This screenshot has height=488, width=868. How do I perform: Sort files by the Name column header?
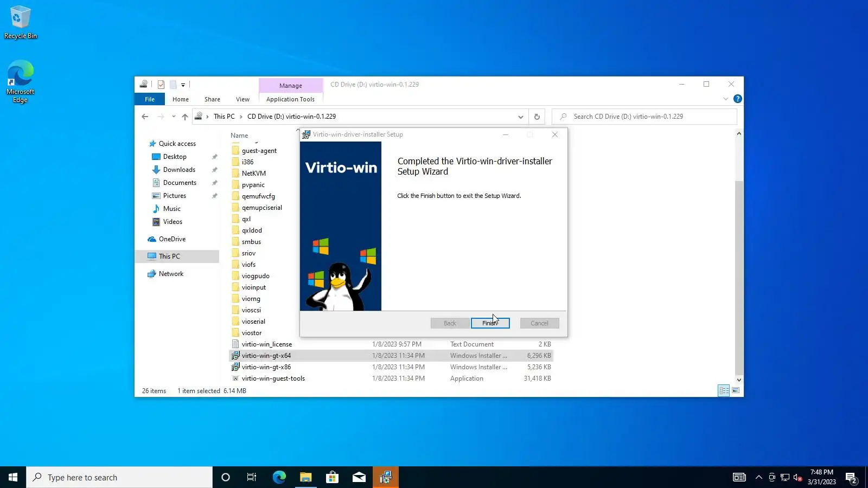point(239,136)
